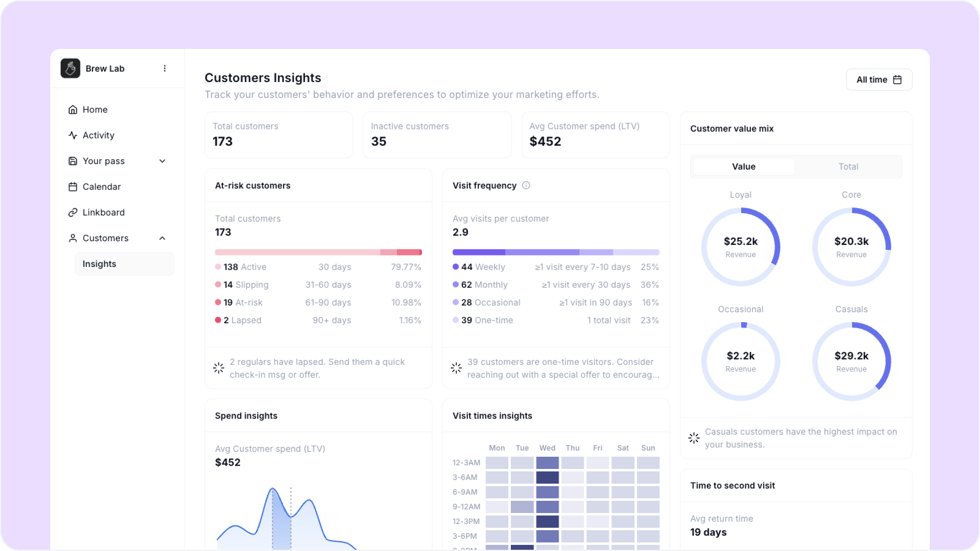Click the Calendar icon in the sidebar
The width and height of the screenshot is (980, 551).
(x=73, y=187)
